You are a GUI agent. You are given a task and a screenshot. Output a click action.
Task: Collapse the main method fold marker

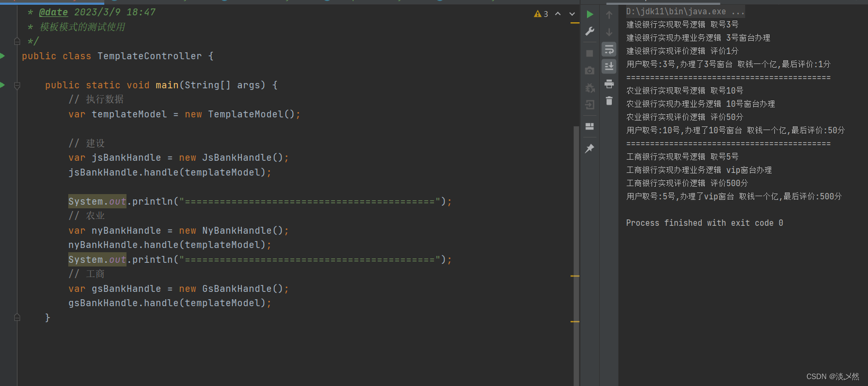click(17, 85)
